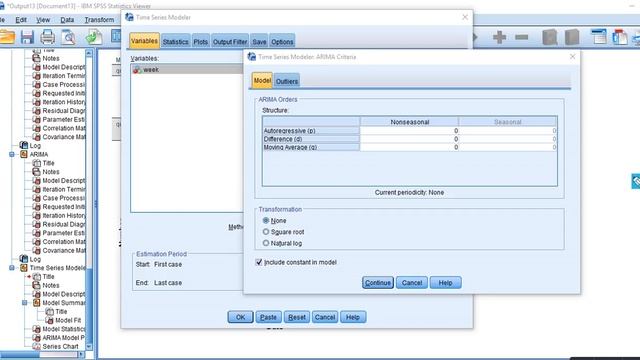
Task: Click nonseasonal Difference (d) value cell
Action: 409,139
